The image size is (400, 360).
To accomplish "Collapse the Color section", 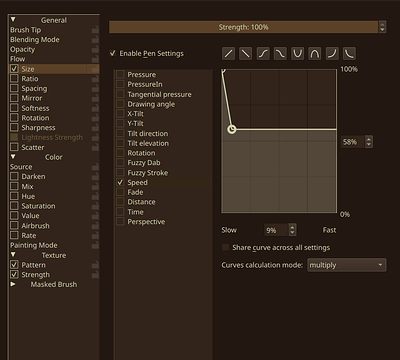I will [x=13, y=157].
